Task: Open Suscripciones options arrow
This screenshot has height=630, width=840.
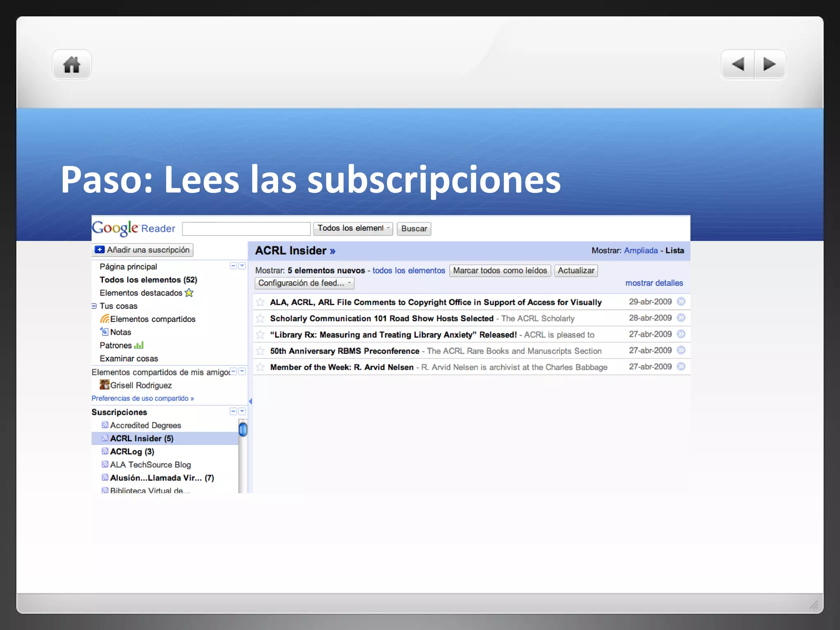Action: click(242, 411)
